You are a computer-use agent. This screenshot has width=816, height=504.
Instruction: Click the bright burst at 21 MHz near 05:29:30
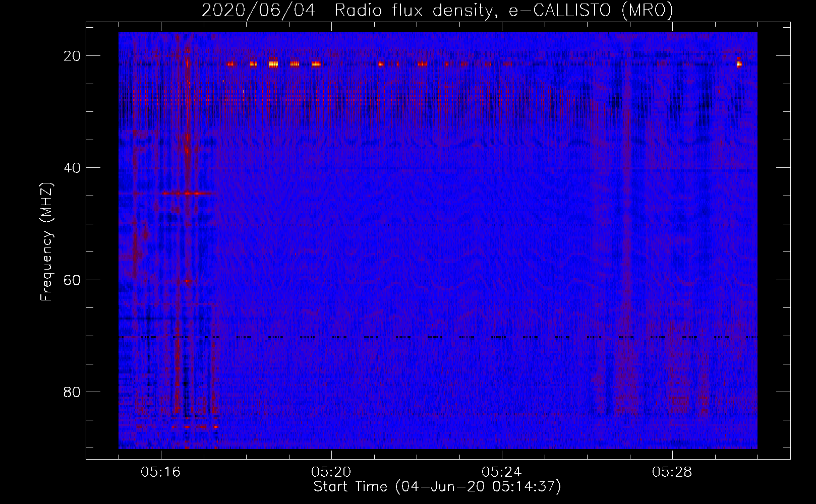[x=739, y=63]
